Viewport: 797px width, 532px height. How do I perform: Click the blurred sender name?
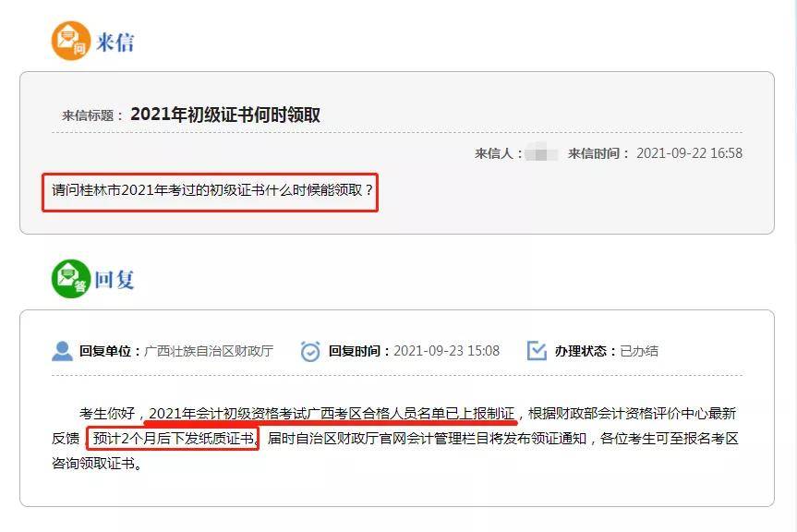541,152
